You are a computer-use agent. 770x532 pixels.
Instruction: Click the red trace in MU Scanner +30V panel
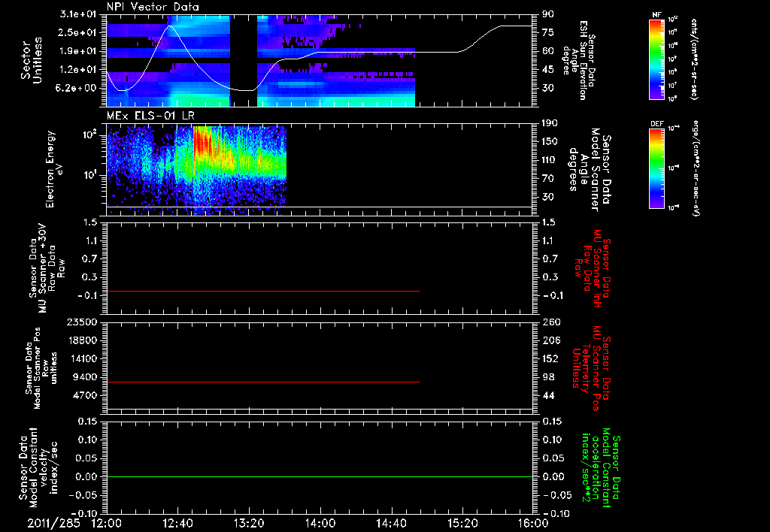coord(263,292)
